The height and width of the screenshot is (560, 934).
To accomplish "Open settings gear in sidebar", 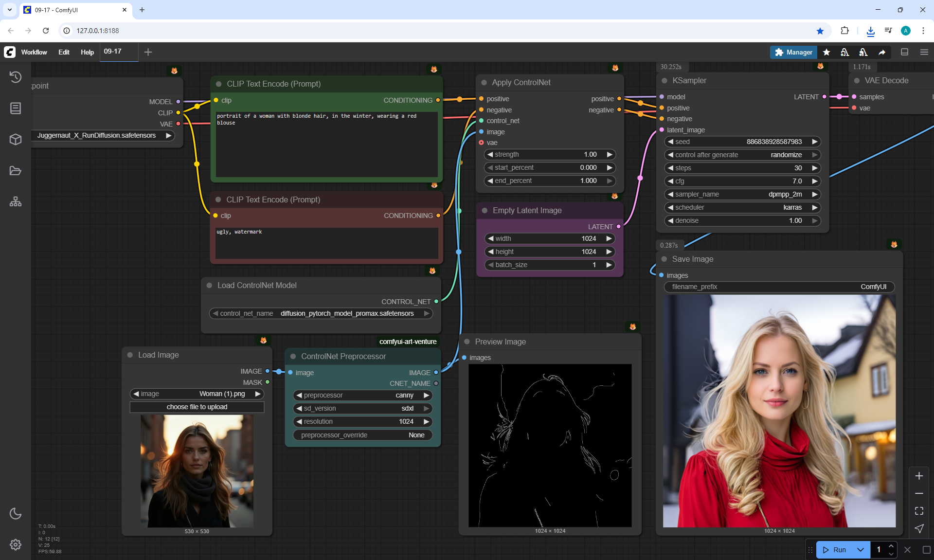I will click(x=16, y=544).
